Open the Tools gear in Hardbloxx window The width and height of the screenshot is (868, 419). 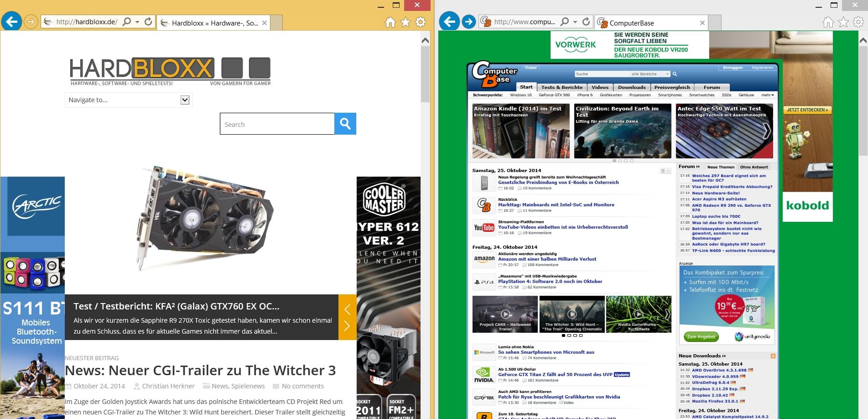click(420, 22)
